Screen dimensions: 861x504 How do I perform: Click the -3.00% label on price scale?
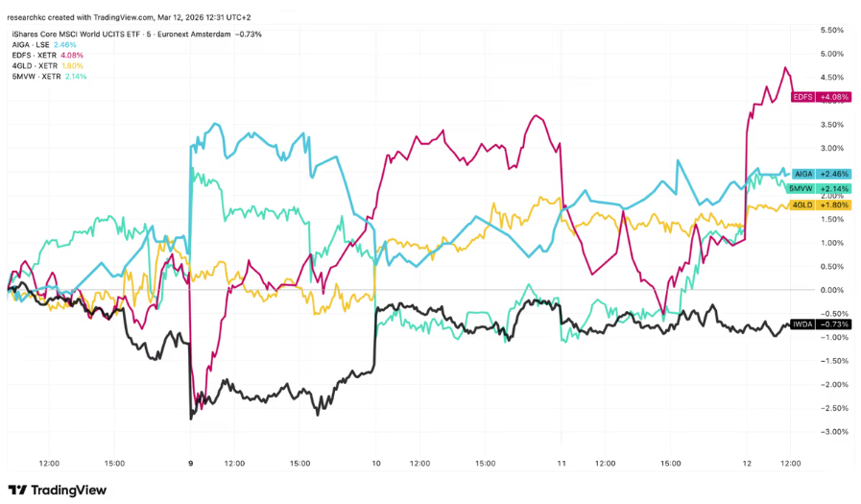point(831,432)
